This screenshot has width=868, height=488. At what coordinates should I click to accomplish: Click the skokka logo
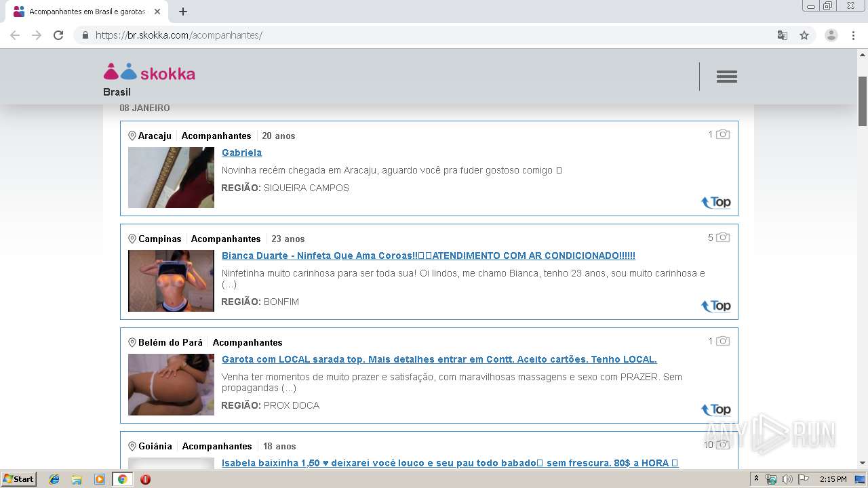coord(149,72)
